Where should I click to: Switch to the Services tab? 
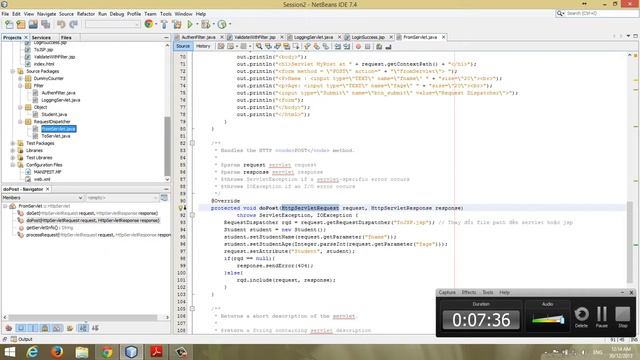(x=41, y=37)
